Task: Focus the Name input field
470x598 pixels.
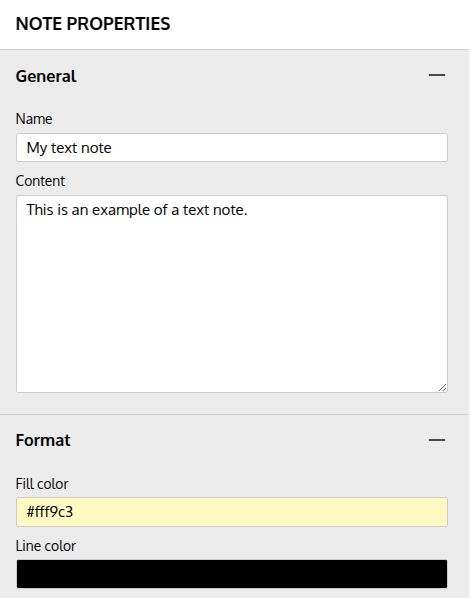Action: pyautogui.click(x=232, y=148)
